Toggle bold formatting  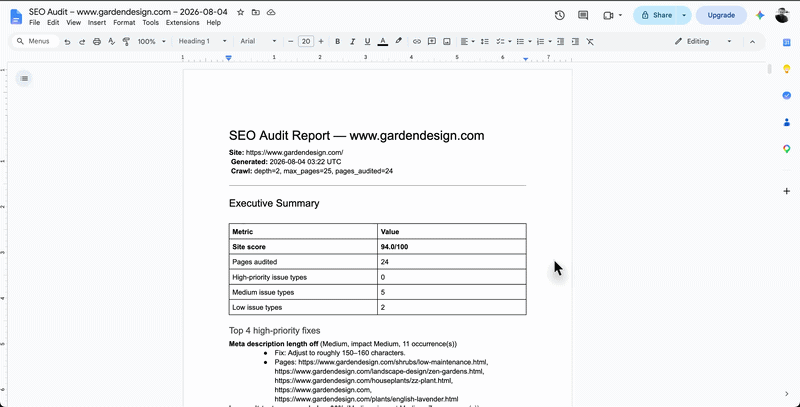pyautogui.click(x=337, y=42)
